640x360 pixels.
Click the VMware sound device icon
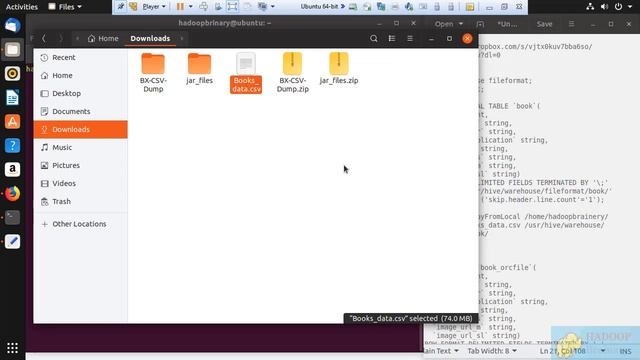pyautogui.click(x=409, y=7)
